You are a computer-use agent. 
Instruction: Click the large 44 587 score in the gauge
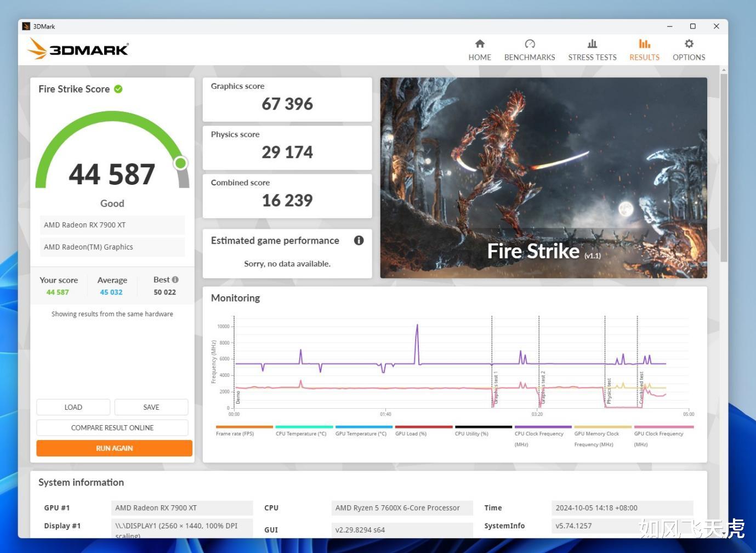tap(112, 174)
